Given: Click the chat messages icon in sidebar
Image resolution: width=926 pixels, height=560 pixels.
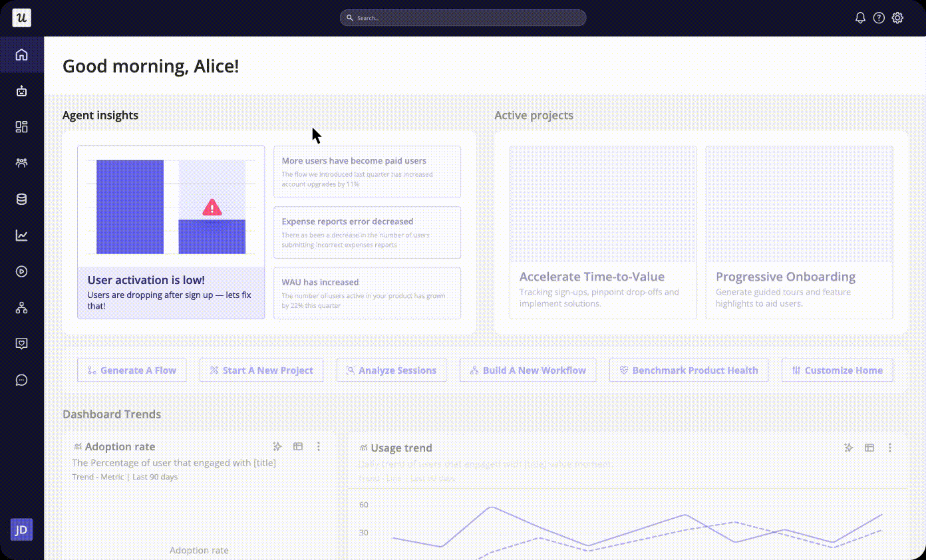Looking at the screenshot, I should click(21, 380).
